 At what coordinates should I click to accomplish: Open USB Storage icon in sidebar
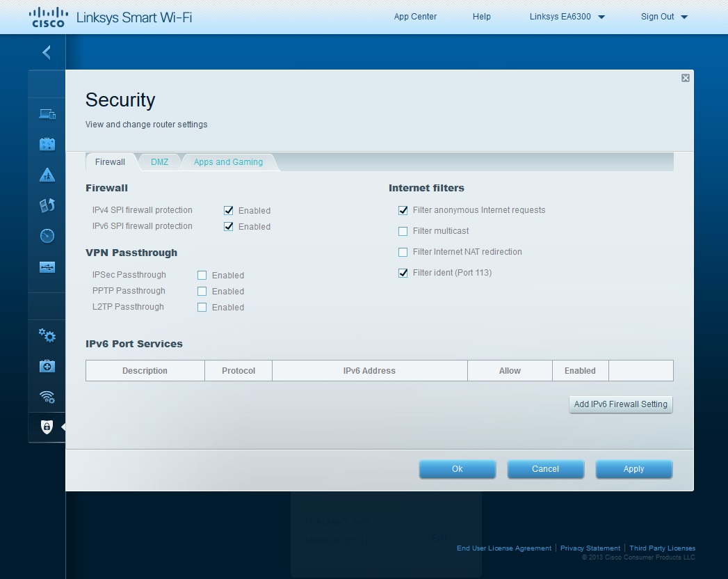[x=47, y=267]
